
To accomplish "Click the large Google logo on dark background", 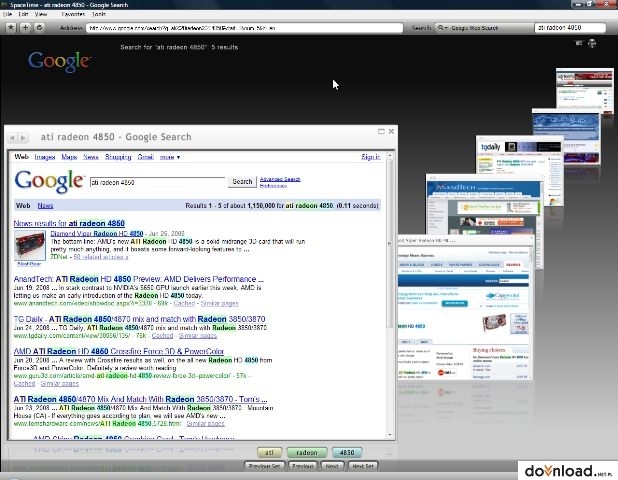I will click(60, 62).
